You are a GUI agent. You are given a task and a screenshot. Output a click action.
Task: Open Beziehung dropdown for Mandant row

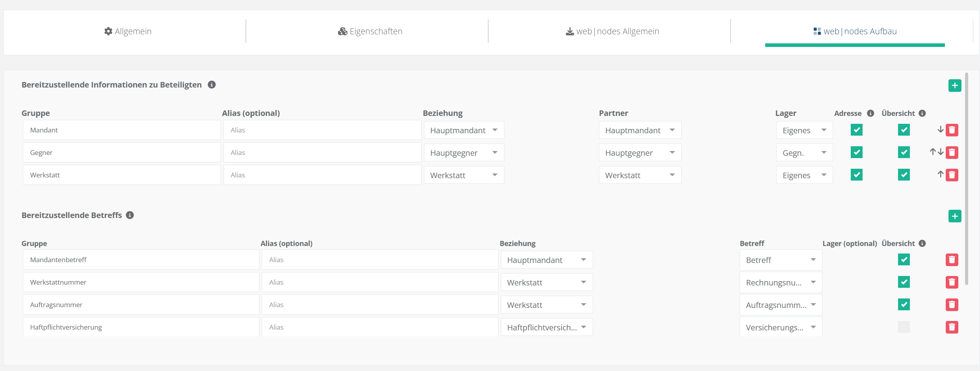464,130
